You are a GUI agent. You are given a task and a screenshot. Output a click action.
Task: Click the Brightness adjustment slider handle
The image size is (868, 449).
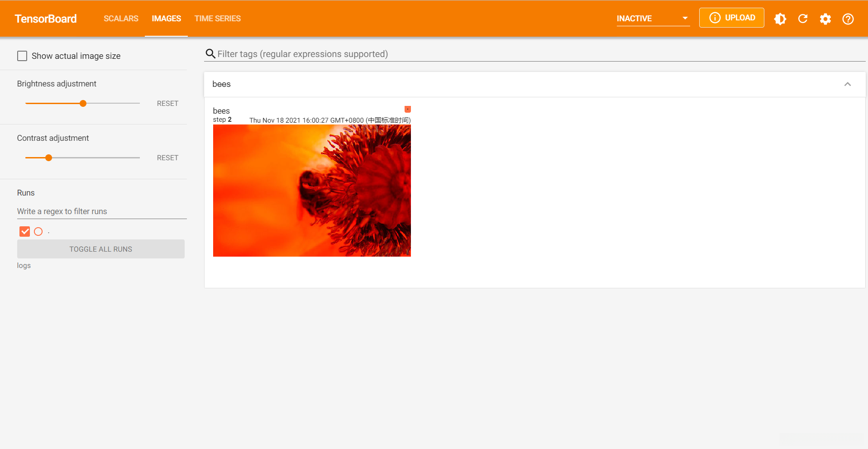(x=83, y=104)
